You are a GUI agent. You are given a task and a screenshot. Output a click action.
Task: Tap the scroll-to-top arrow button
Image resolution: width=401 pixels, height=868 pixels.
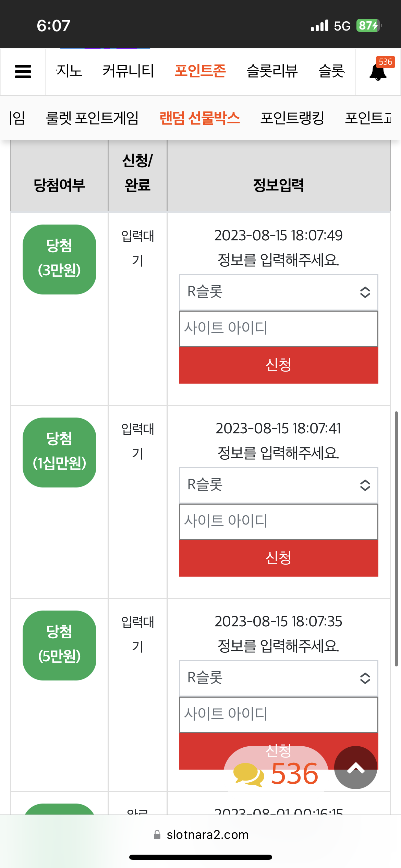point(356,768)
